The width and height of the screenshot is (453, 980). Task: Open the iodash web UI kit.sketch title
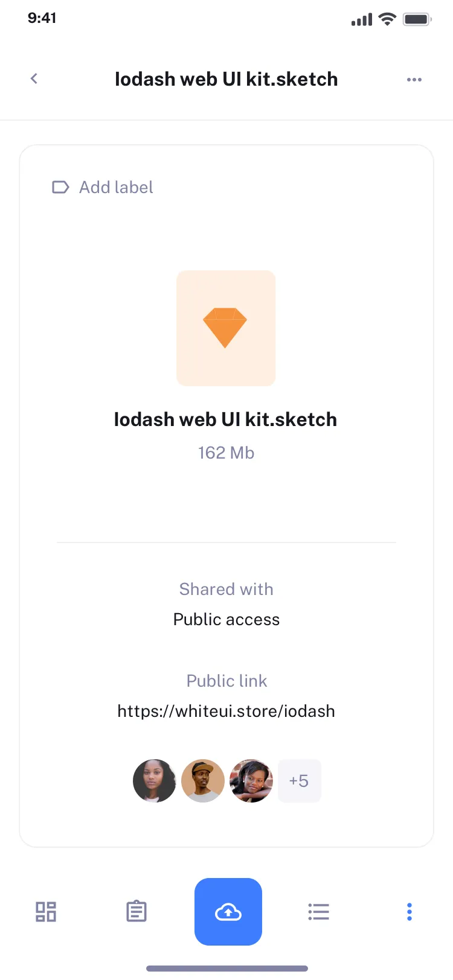coord(226,419)
